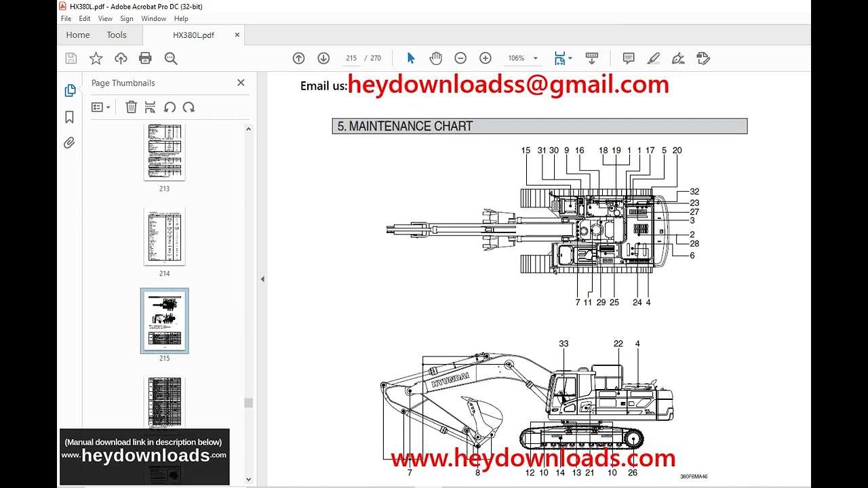Screen dimensions: 868x488
Task: Open the Help menu
Action: pos(181,19)
